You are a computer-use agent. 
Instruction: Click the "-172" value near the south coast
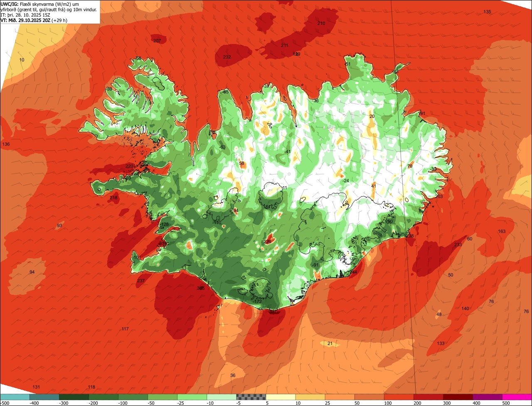(x=258, y=301)
